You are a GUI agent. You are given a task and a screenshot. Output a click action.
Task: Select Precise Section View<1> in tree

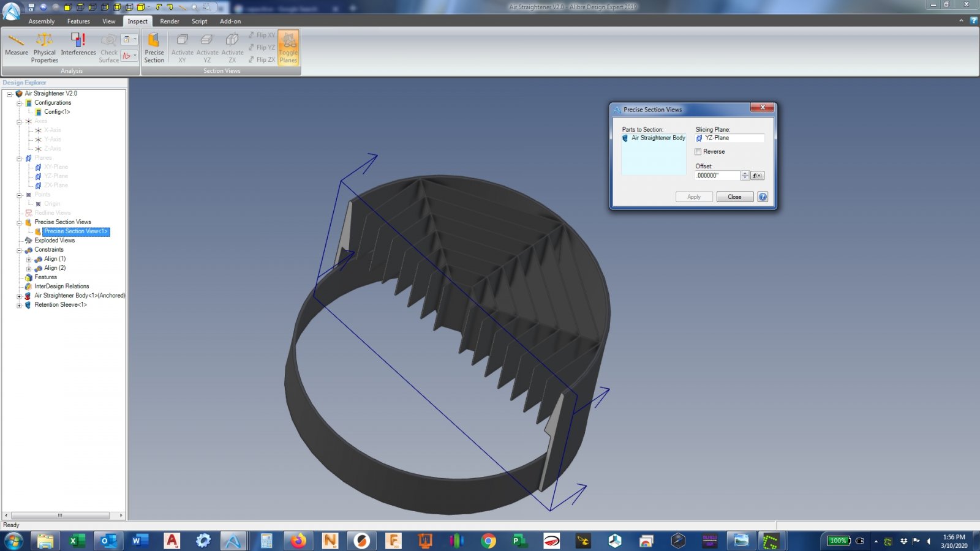pos(75,231)
